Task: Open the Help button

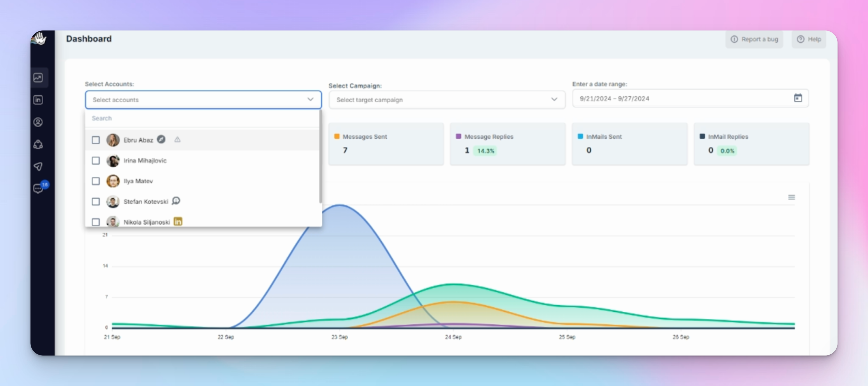Action: click(x=809, y=39)
